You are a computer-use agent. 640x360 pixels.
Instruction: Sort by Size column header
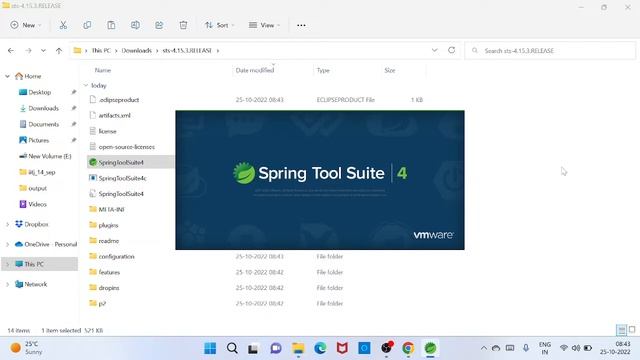tap(390, 71)
